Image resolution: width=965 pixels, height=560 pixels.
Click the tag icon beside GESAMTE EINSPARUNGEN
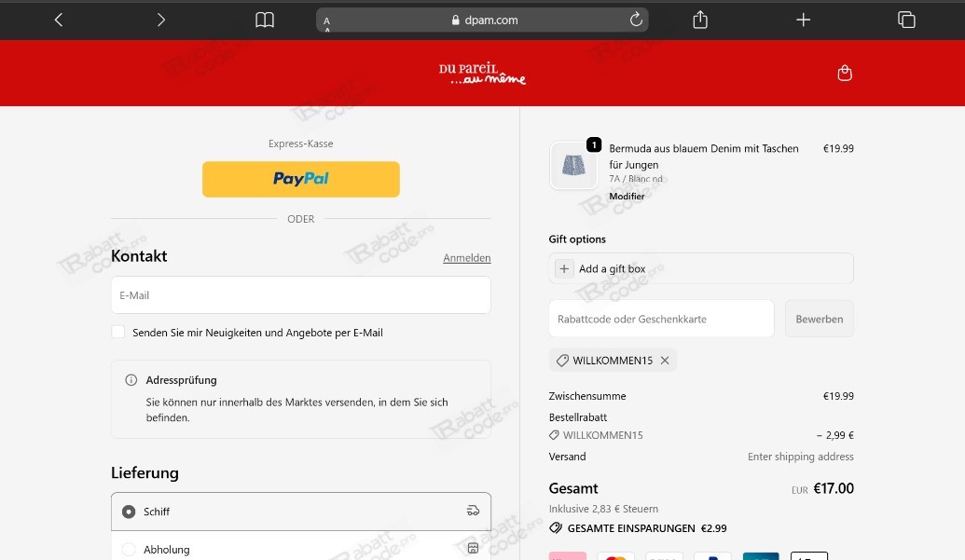pyautogui.click(x=557, y=527)
